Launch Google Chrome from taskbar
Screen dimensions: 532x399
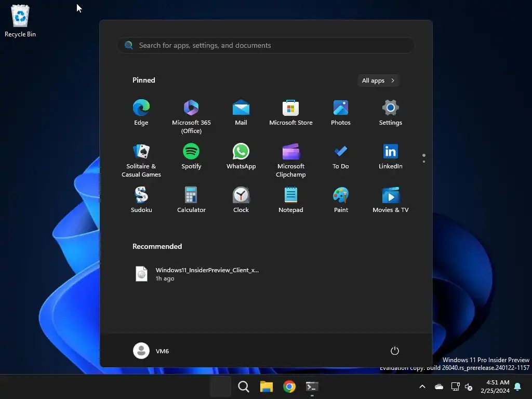click(289, 387)
